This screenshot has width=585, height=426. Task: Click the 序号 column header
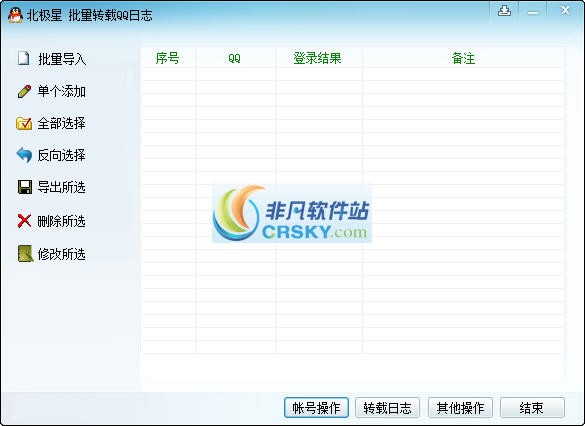coord(168,58)
